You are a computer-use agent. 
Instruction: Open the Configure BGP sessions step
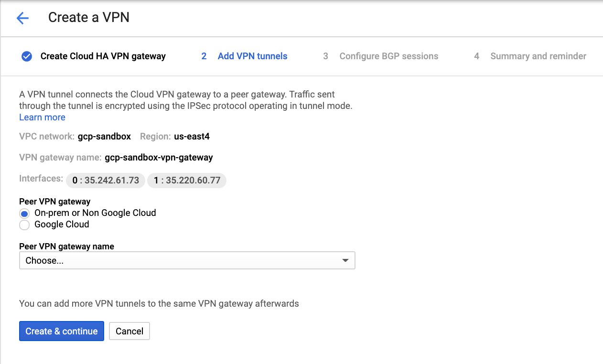[x=388, y=56]
